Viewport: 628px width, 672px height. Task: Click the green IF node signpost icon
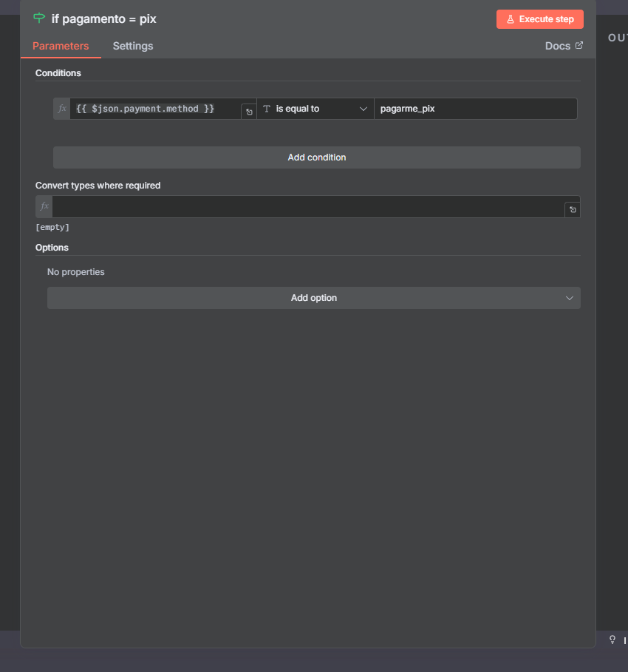pyautogui.click(x=39, y=18)
